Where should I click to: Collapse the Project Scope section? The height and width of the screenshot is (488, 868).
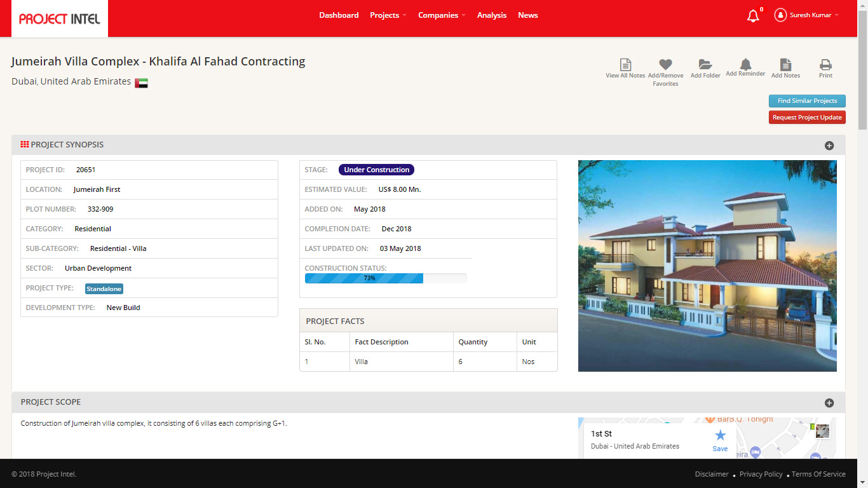[829, 403]
